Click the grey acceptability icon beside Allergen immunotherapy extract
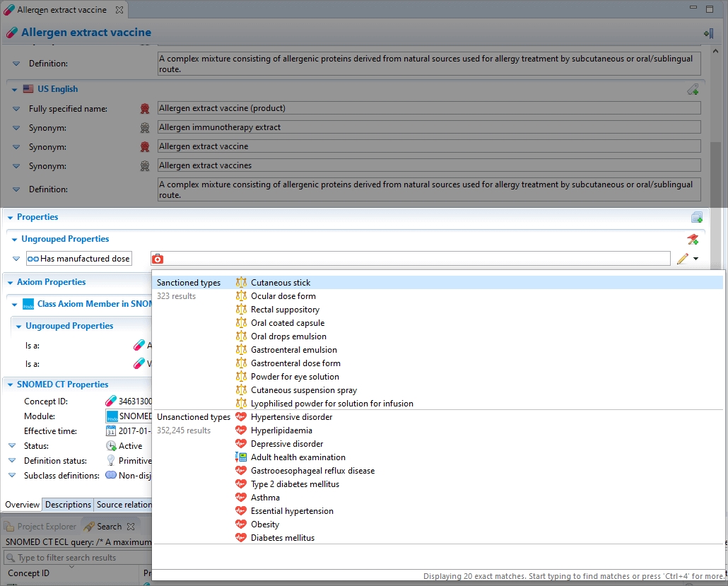This screenshot has height=586, width=728. click(x=145, y=128)
